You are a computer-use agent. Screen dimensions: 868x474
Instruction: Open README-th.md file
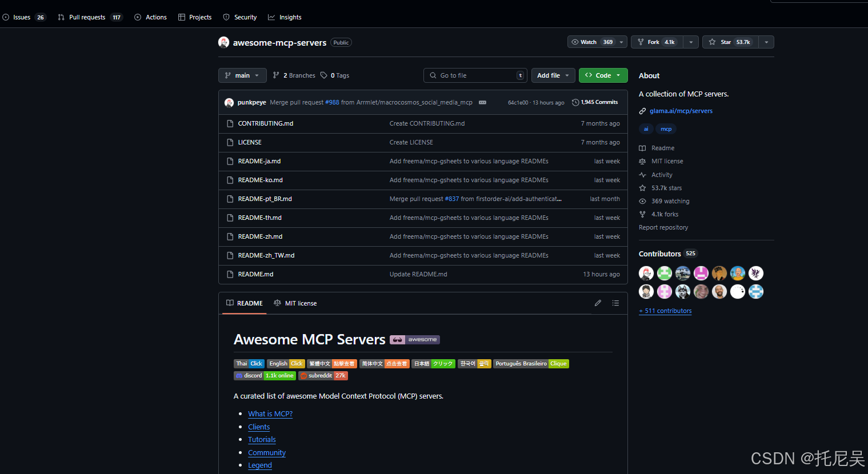pyautogui.click(x=260, y=218)
